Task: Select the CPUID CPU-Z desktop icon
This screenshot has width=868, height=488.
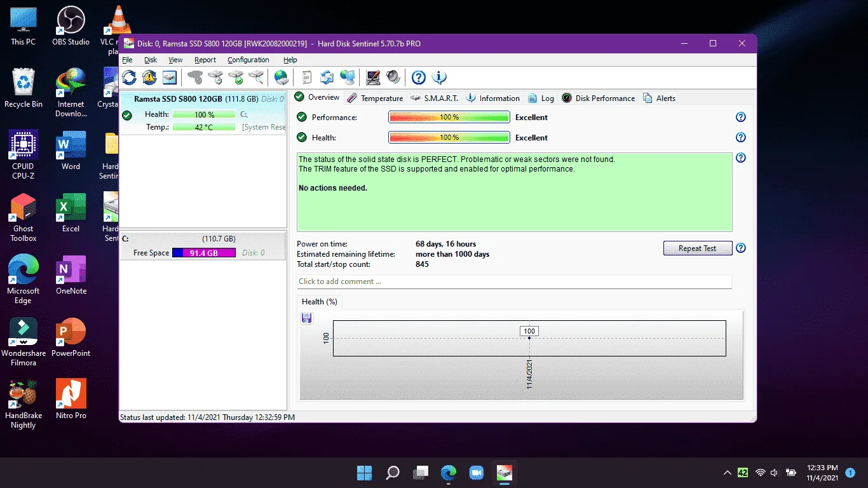Action: tap(24, 156)
